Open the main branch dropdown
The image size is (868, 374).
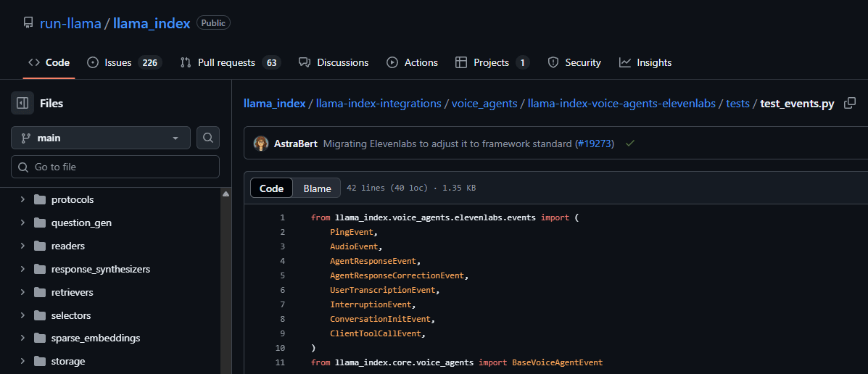tap(101, 138)
